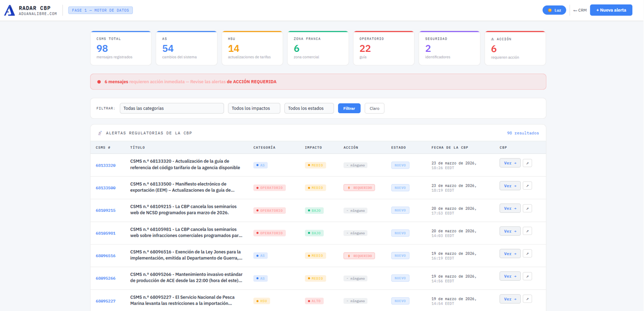Toggle the Luz light theme switch
The width and height of the screenshot is (644, 311).
click(554, 10)
